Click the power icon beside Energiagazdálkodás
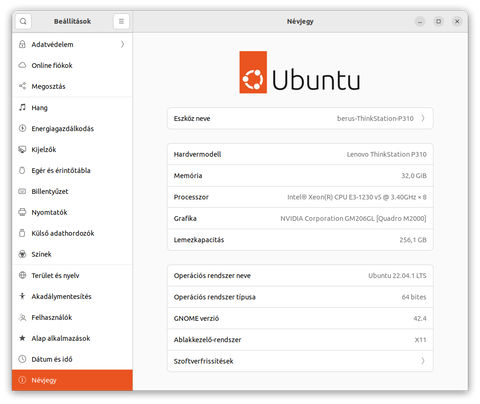This screenshot has width=480, height=404. (22, 128)
